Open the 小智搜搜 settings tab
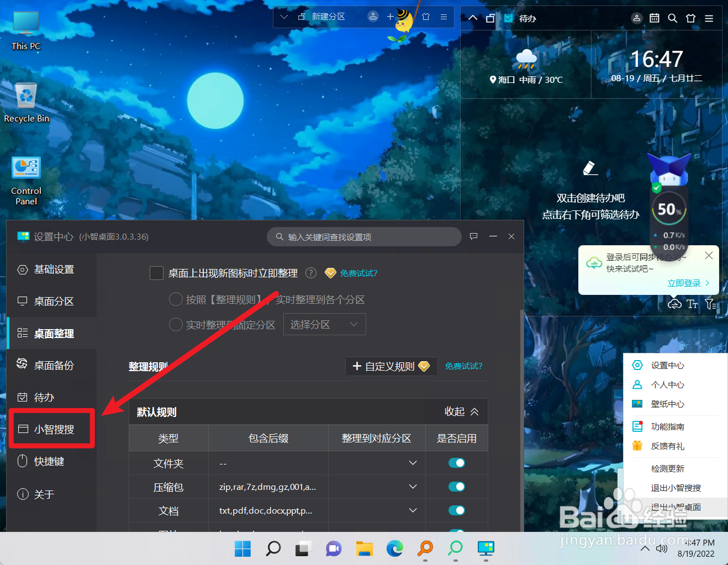The width and height of the screenshot is (728, 565). tap(52, 429)
